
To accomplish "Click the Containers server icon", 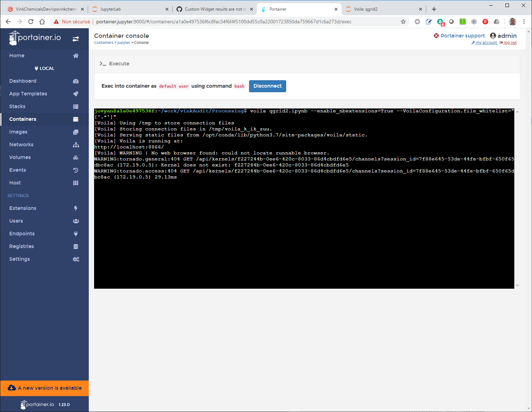I will coord(76,119).
